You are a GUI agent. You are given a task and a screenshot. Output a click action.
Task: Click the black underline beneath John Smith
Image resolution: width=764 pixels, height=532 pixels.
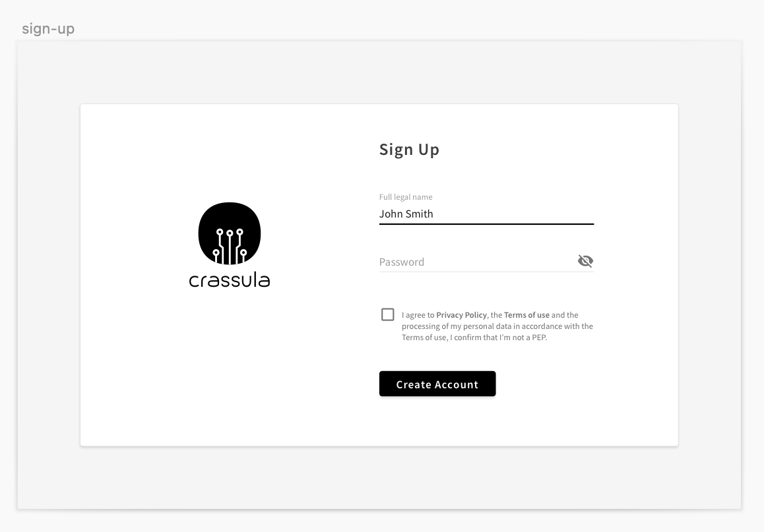[486, 224]
